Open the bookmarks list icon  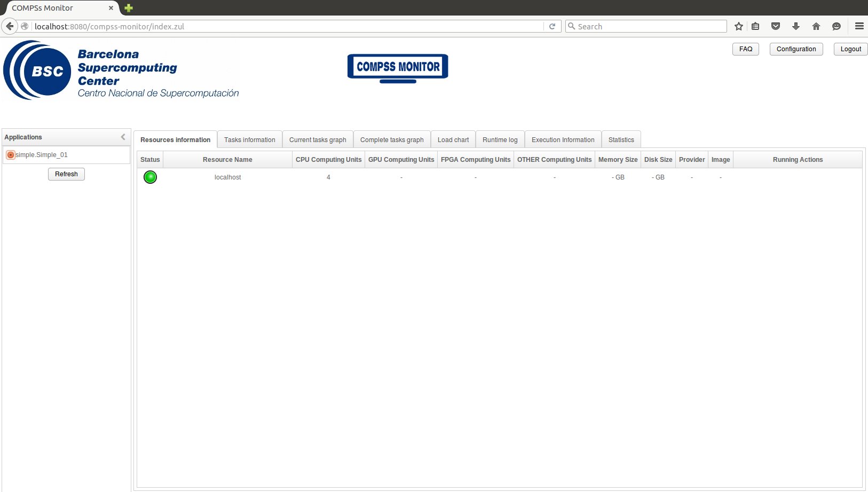pyautogui.click(x=755, y=26)
